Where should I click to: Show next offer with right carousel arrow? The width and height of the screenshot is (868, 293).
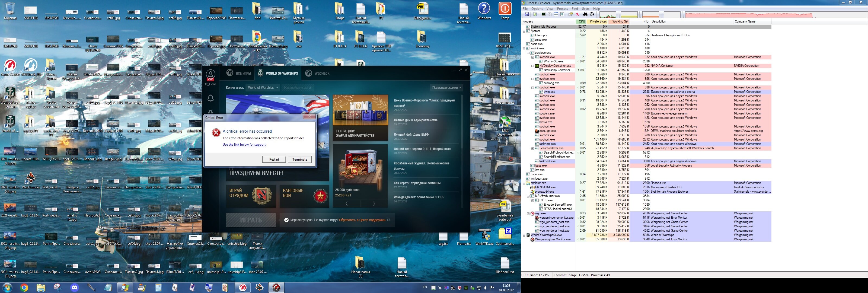point(374,203)
